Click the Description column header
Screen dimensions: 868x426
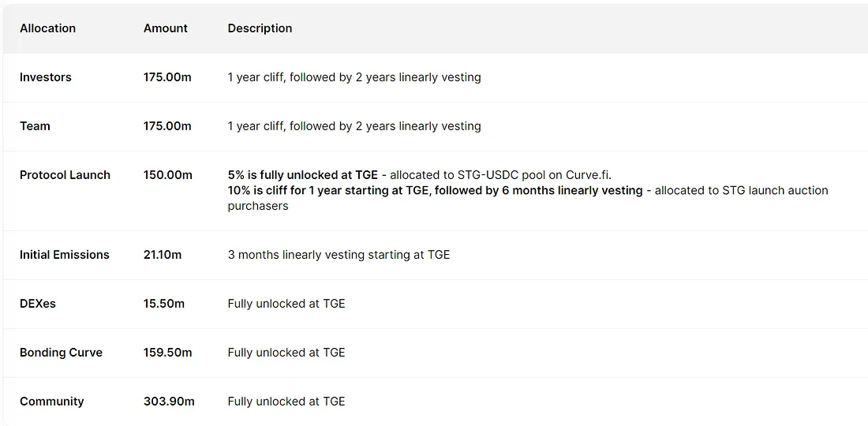point(260,28)
